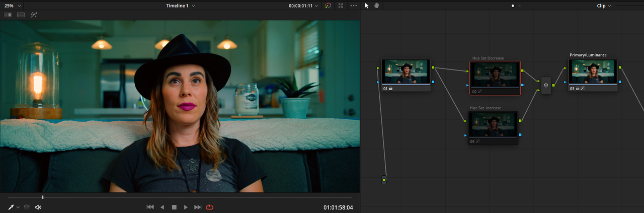Click the qualifier eyedropper tool icon
The height and width of the screenshot is (213, 644).
point(11,207)
